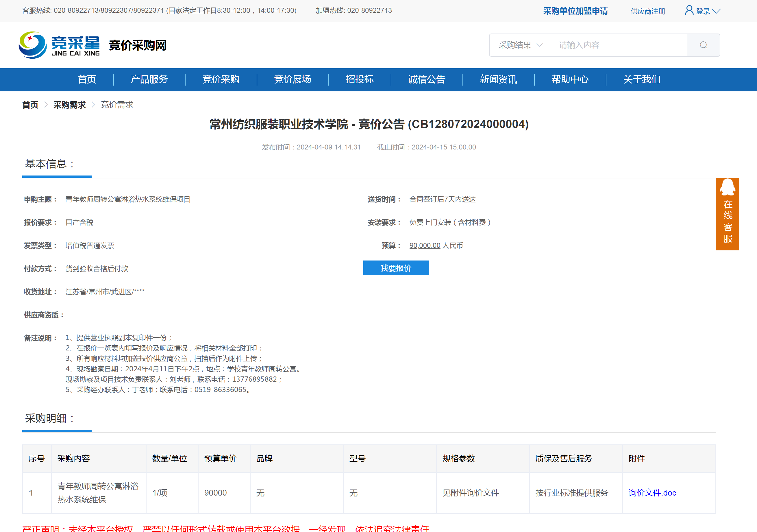Type in the 请输入内容 search field
This screenshot has height=532, width=757.
[x=618, y=45]
